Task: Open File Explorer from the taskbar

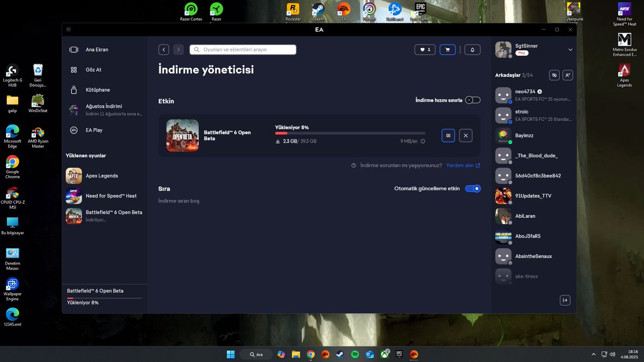Action: (296, 354)
